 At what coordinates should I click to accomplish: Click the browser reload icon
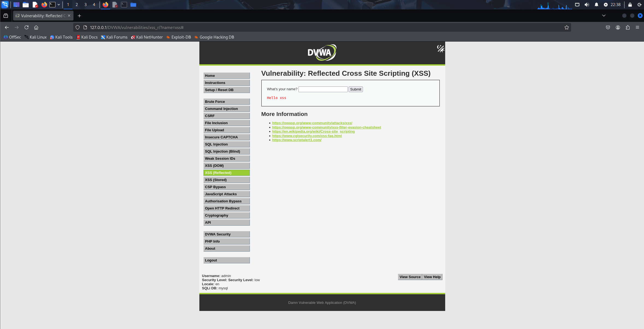tap(26, 27)
